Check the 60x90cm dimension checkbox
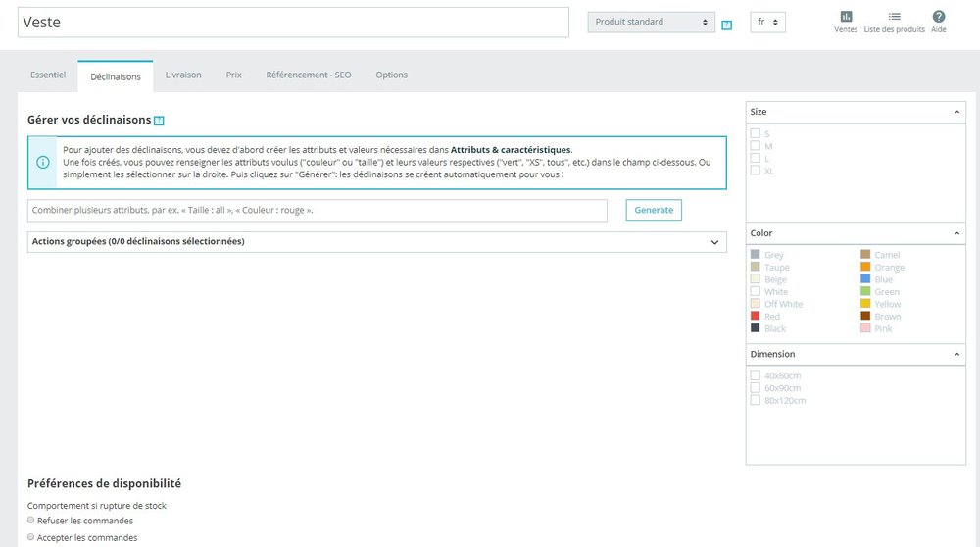 click(755, 387)
